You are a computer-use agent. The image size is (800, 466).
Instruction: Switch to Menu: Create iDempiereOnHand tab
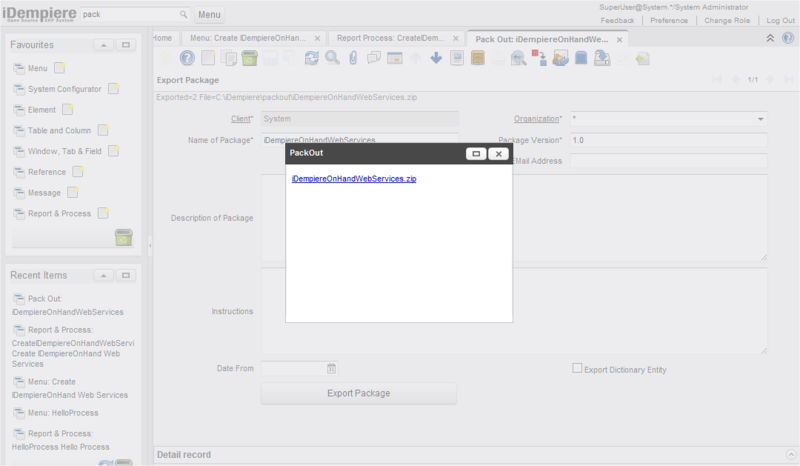click(x=245, y=39)
